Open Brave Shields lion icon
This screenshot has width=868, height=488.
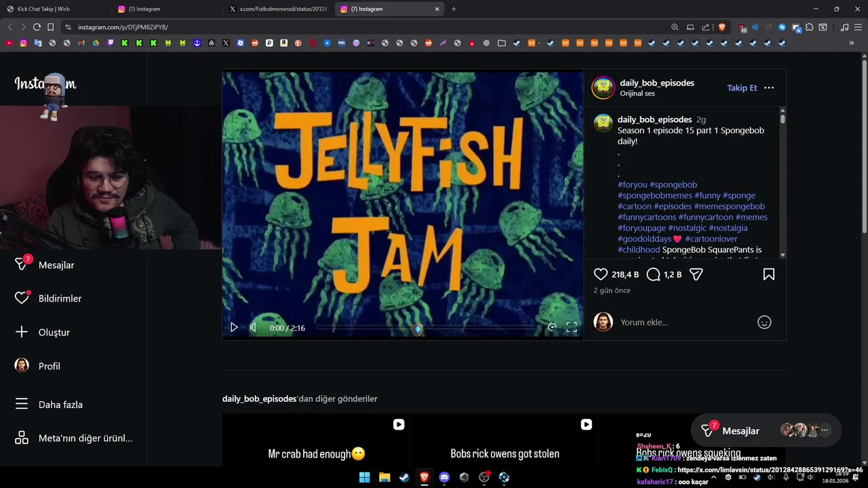722,27
